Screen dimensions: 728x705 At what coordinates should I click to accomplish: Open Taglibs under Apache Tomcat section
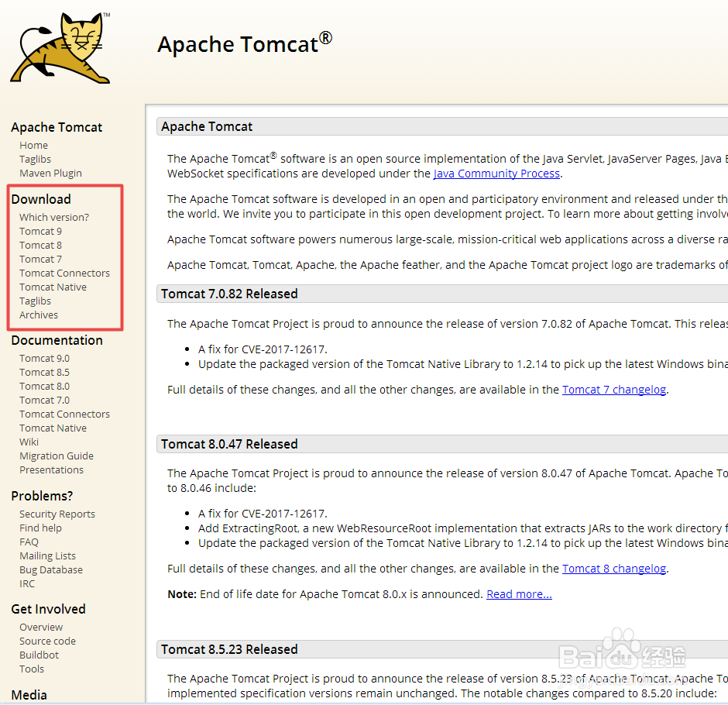[x=36, y=160]
